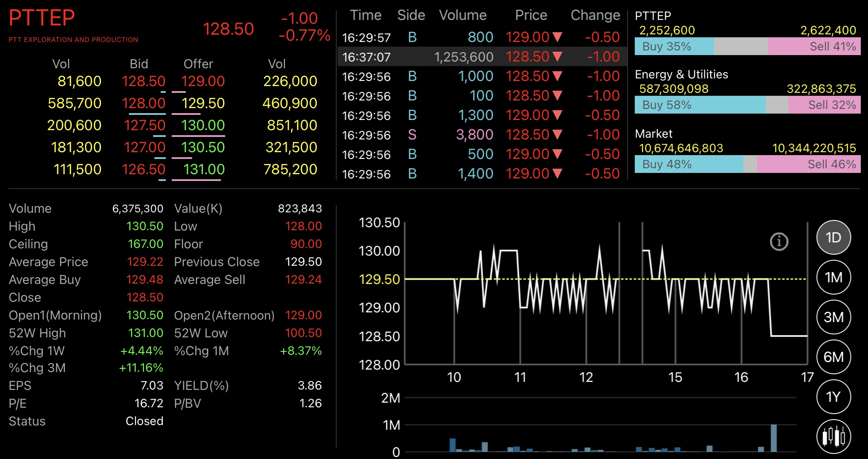Select bid price 128.00 row

tap(143, 103)
